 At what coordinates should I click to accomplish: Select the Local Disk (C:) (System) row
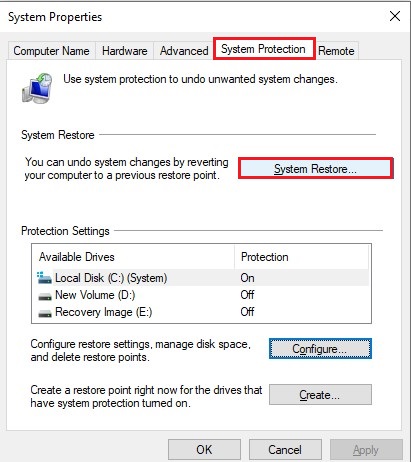point(201,278)
